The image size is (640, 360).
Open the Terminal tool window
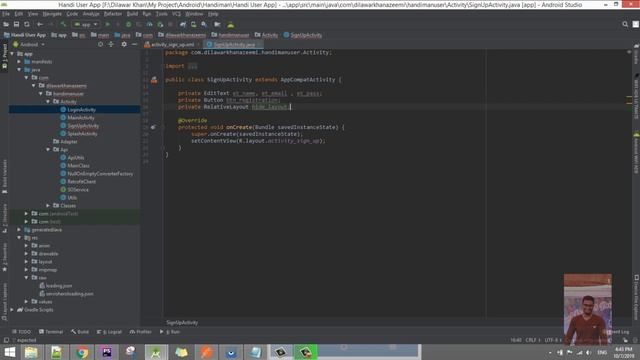pos(51,332)
